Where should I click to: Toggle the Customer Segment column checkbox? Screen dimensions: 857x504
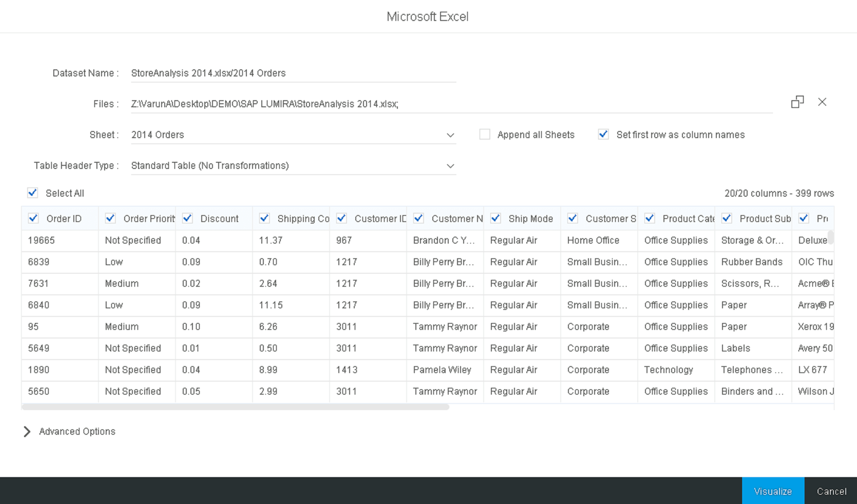point(573,218)
